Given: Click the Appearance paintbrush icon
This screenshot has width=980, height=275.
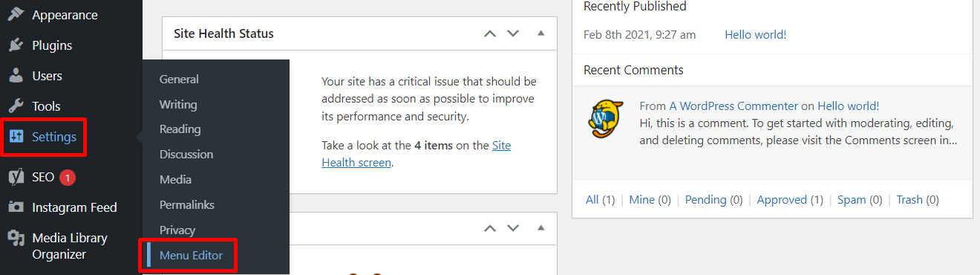Looking at the screenshot, I should (16, 15).
